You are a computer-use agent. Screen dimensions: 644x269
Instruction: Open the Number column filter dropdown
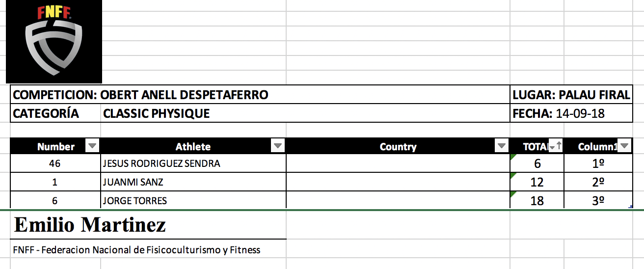click(x=92, y=146)
